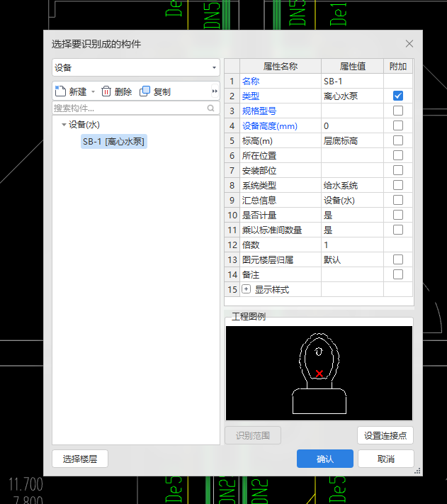
Task: Click the 新建 new component icon
Action: [60, 91]
